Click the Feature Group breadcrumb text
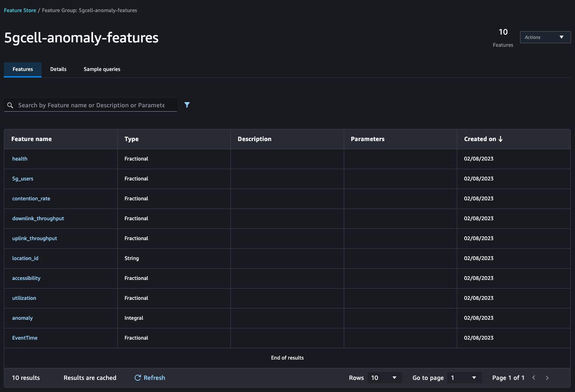Image resolution: width=575 pixels, height=392 pixels. coord(90,10)
